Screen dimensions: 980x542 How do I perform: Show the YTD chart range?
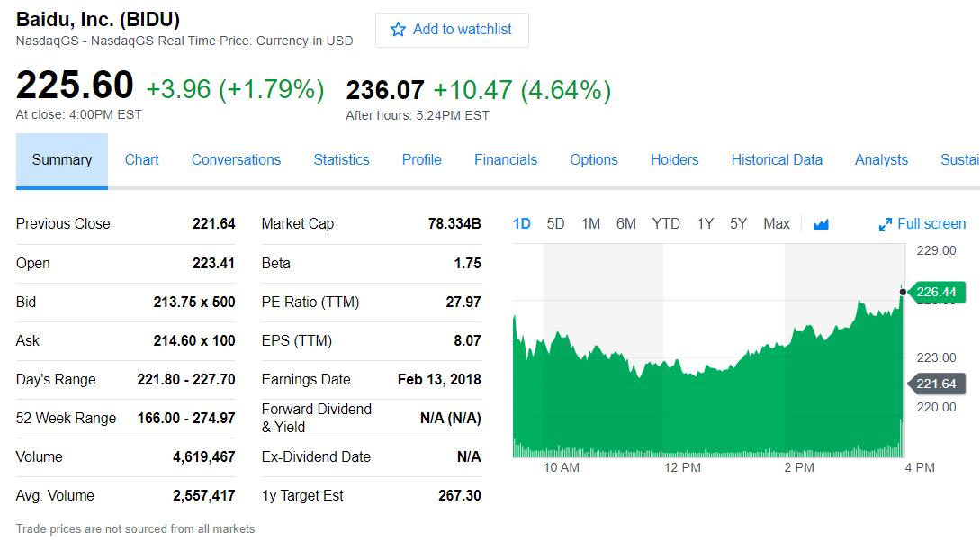666,223
